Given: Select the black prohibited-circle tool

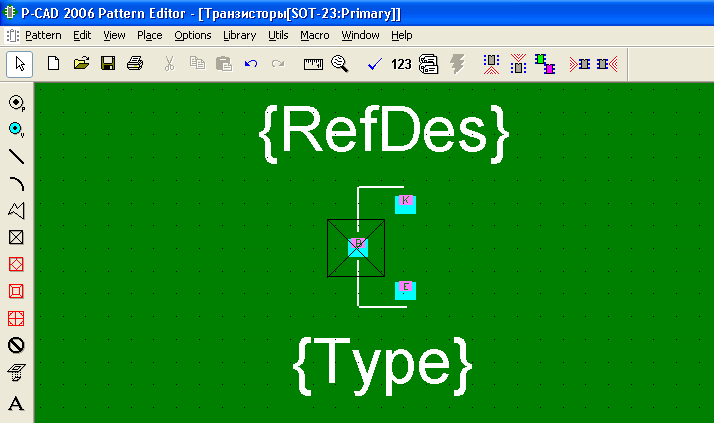Looking at the screenshot, I should pyautogui.click(x=16, y=345).
